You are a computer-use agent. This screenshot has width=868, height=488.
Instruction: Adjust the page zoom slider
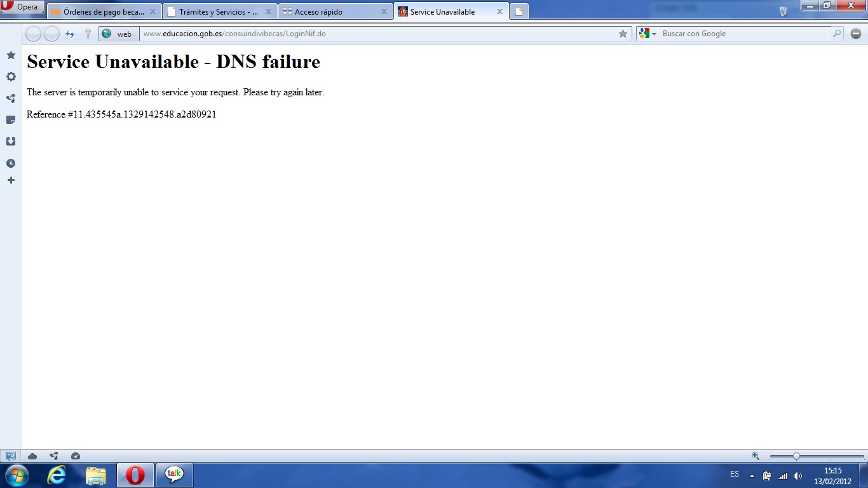tap(817, 456)
